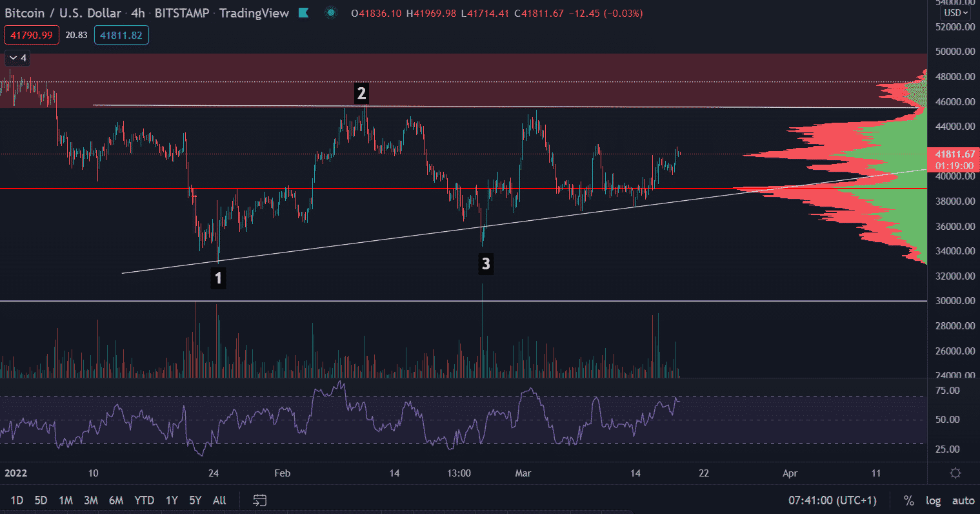Select the label marker numbered 3

click(486, 263)
